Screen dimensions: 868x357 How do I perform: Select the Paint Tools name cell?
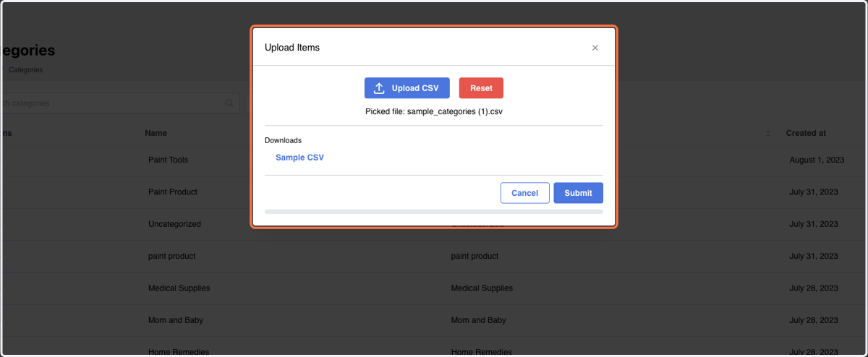tap(168, 160)
